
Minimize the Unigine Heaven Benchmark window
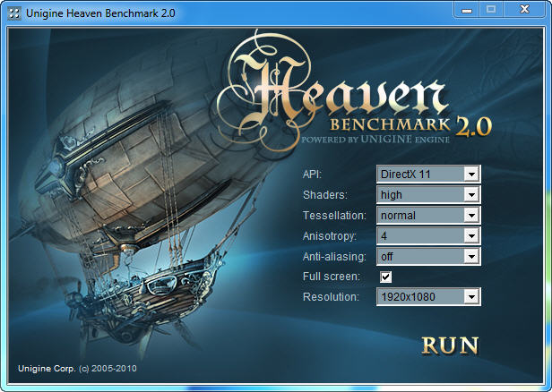coord(467,10)
